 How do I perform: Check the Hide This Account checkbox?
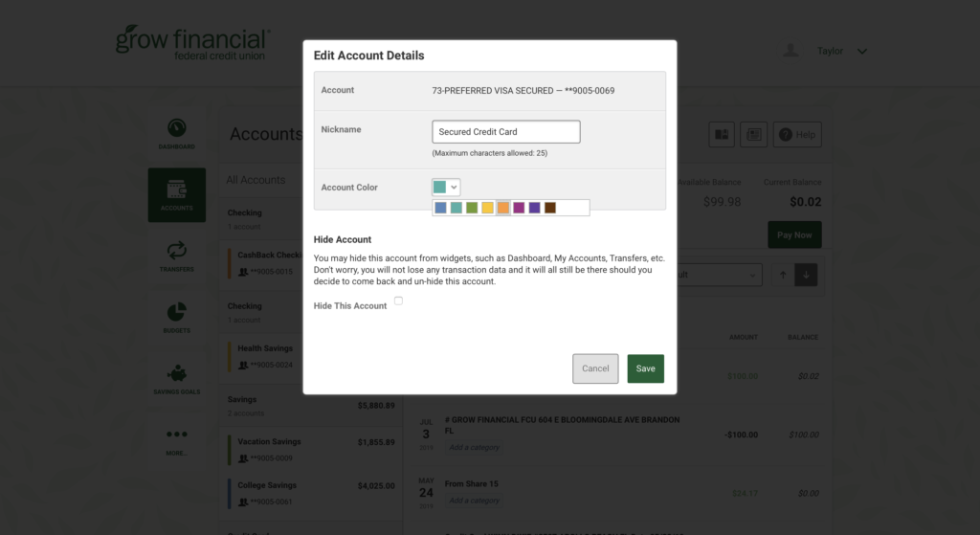(398, 301)
